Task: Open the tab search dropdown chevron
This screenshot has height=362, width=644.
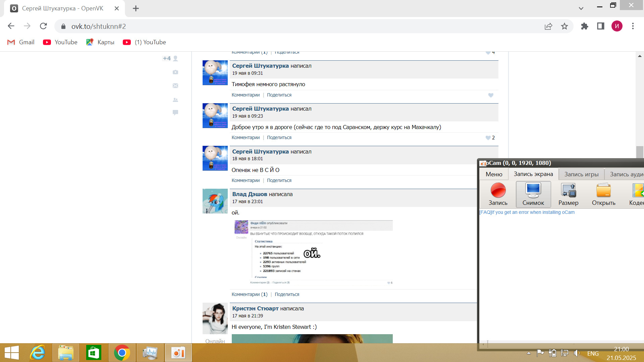Action: click(x=581, y=8)
